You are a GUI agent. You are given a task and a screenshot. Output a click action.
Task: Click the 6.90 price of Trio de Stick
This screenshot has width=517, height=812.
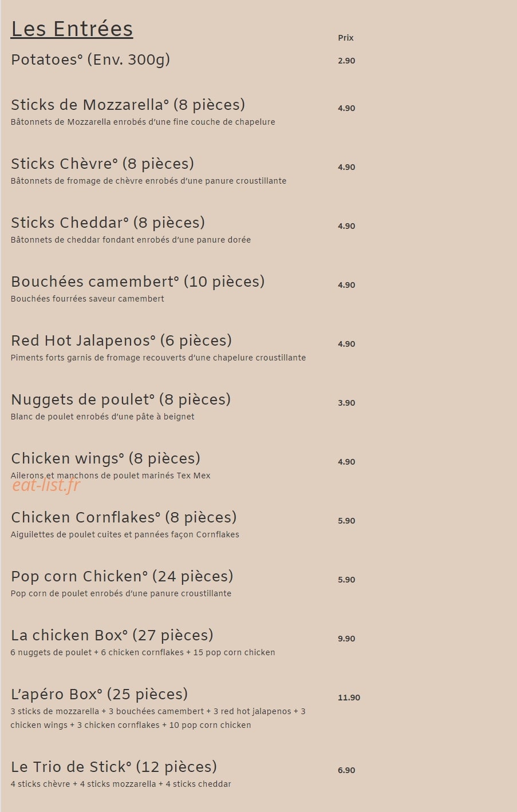pos(346,770)
